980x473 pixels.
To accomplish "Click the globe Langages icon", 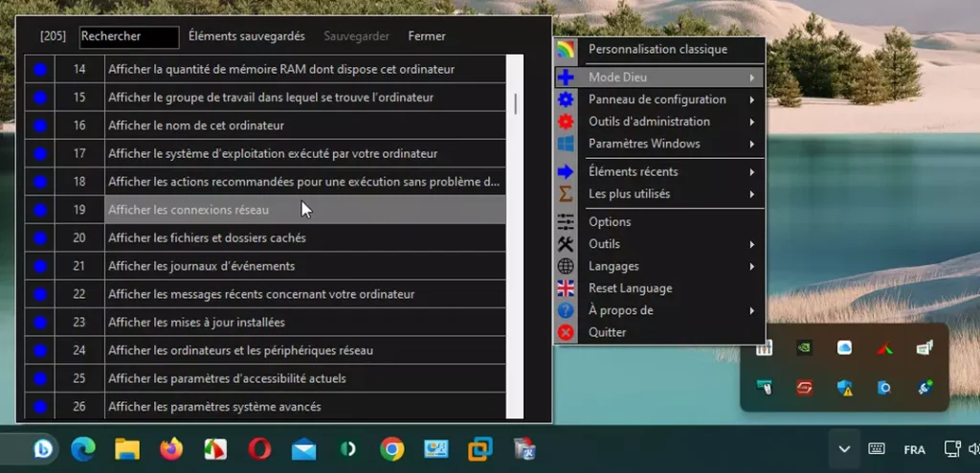I will tap(566, 266).
